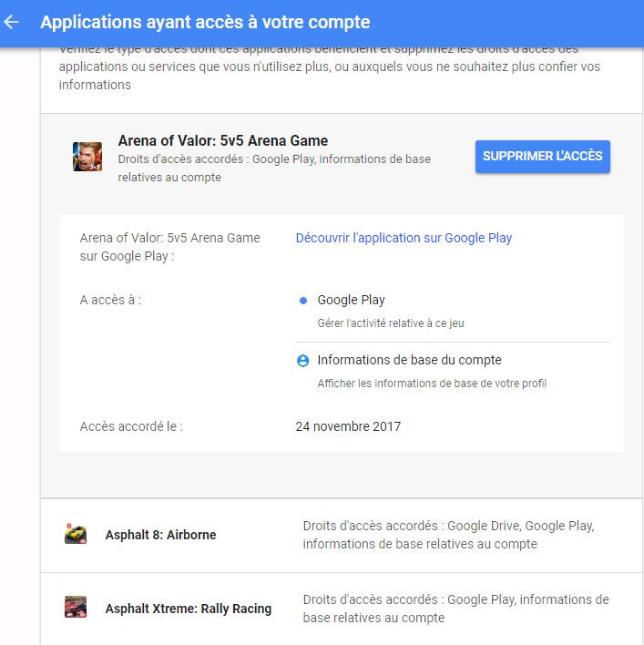Click the Arena of Valor app icon
The height and width of the screenshot is (645, 644).
point(87,157)
